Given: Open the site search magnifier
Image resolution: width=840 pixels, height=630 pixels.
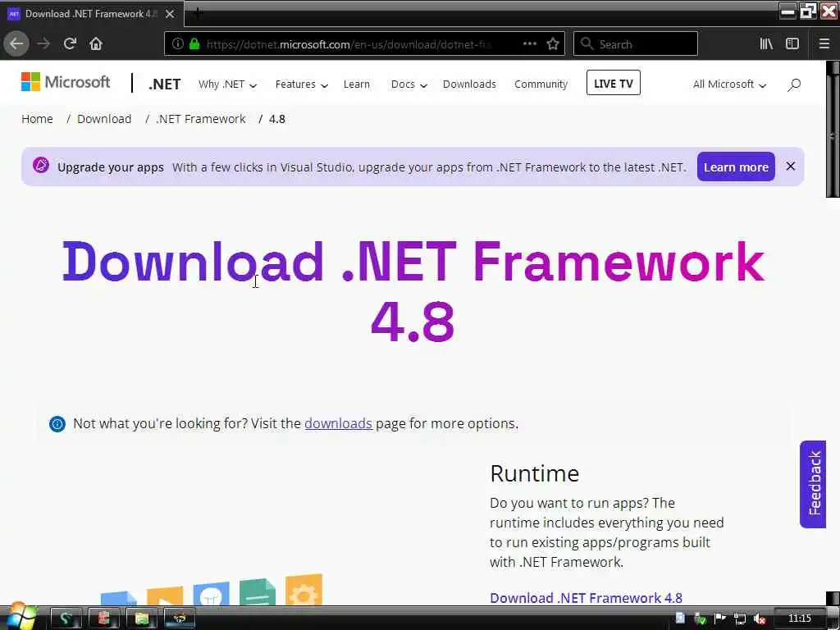Looking at the screenshot, I should pyautogui.click(x=794, y=84).
